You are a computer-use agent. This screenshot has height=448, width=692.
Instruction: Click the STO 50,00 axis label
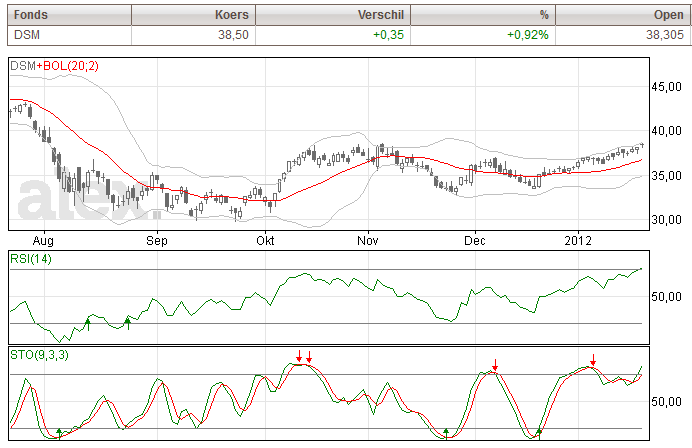[666, 402]
